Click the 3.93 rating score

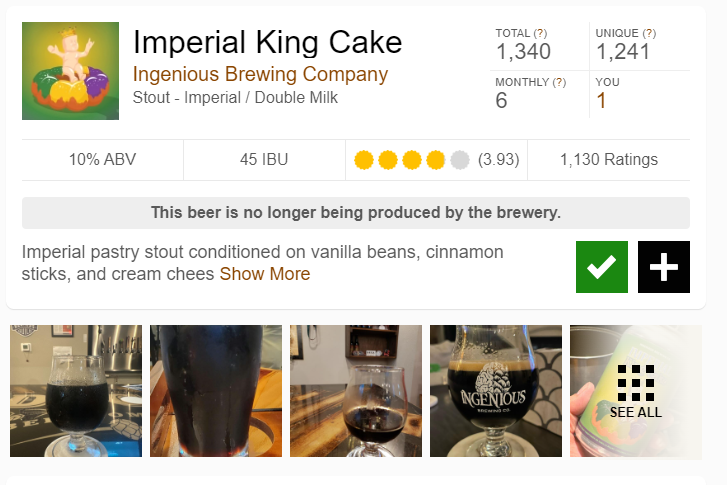tap(498, 160)
